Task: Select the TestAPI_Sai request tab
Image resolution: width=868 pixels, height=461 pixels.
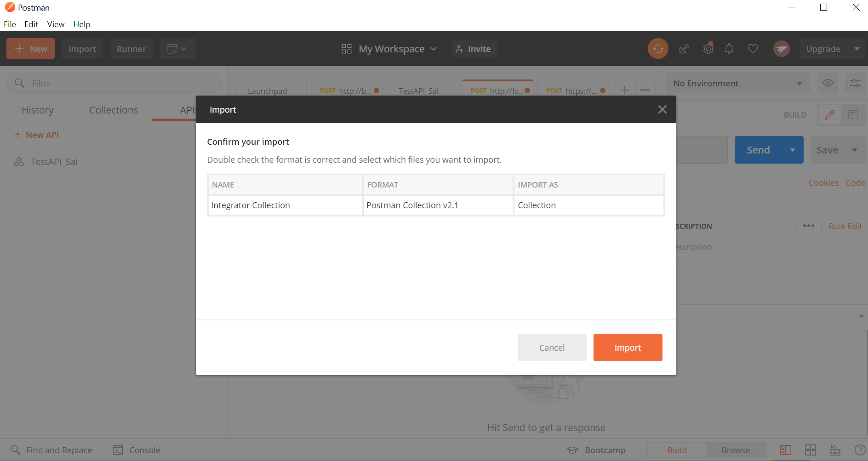Action: tap(418, 91)
